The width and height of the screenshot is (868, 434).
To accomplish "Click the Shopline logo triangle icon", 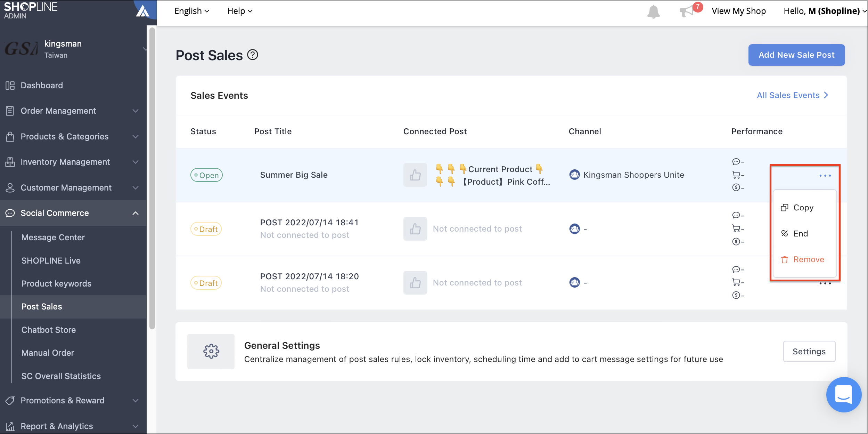I will (142, 11).
